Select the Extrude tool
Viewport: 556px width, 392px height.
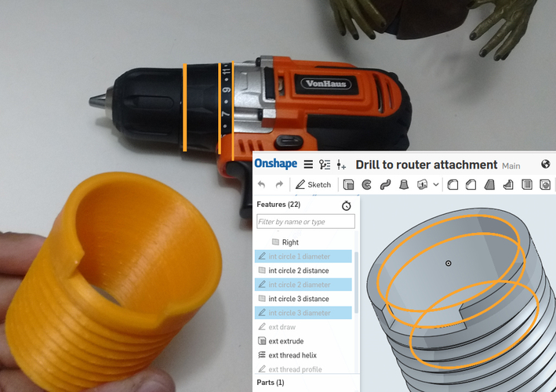pyautogui.click(x=348, y=185)
